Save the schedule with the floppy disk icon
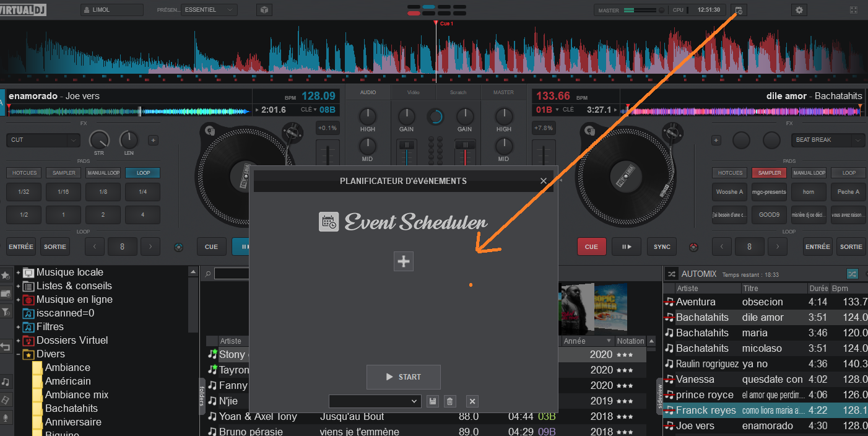This screenshot has height=436, width=868. click(x=433, y=401)
